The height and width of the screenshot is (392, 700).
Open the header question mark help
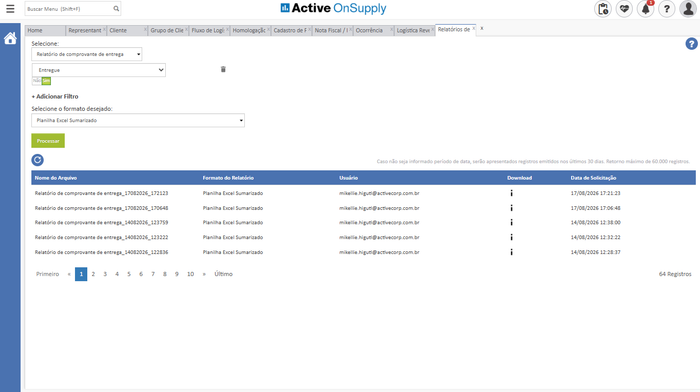(667, 8)
